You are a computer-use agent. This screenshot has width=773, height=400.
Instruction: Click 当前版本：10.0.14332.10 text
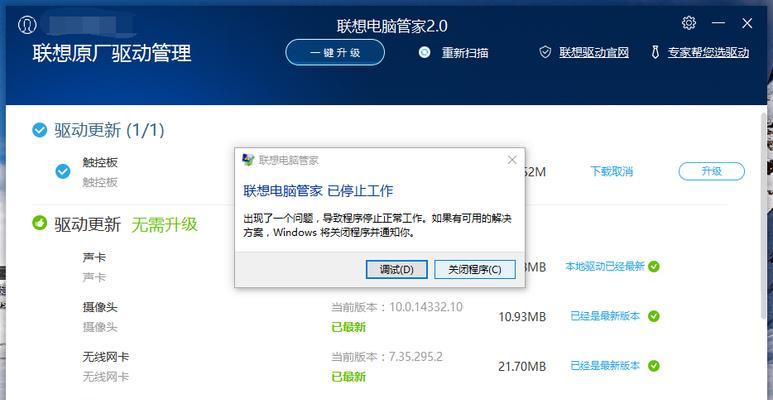(x=397, y=307)
